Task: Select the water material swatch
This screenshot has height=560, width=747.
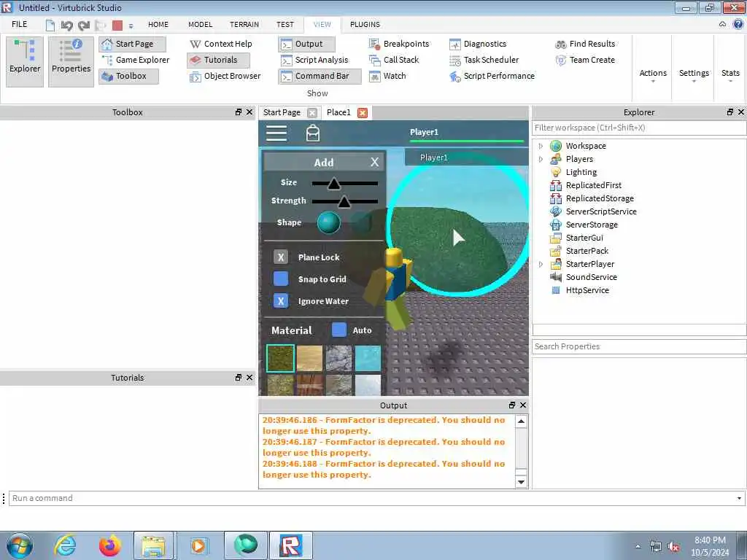Action: pyautogui.click(x=368, y=358)
